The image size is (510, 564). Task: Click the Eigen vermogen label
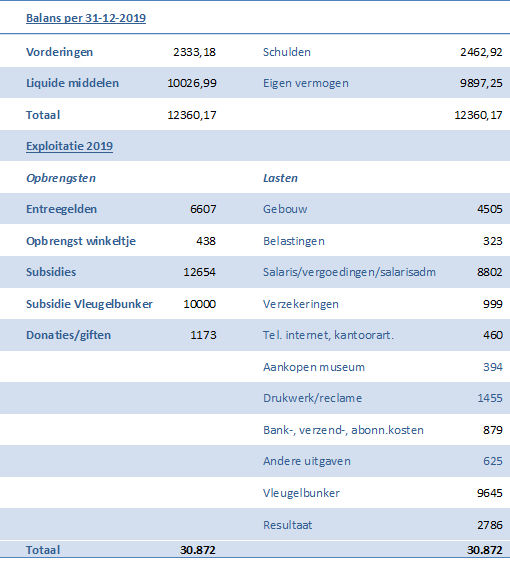click(x=306, y=83)
